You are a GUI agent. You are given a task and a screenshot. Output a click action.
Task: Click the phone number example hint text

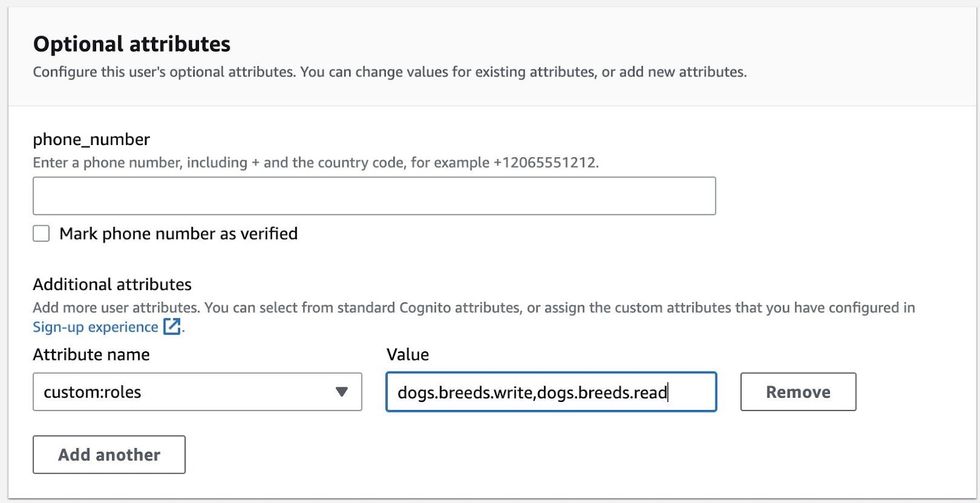[316, 163]
